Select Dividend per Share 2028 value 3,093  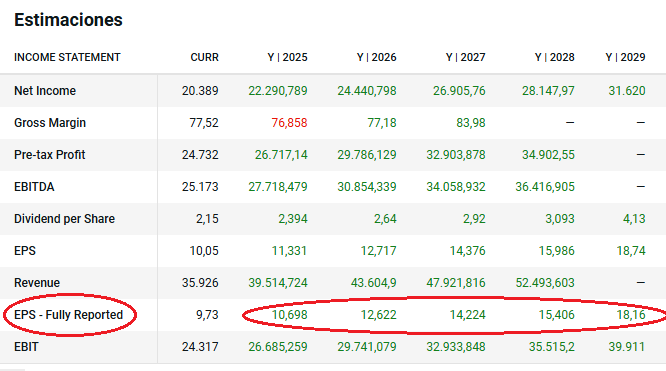(x=560, y=219)
